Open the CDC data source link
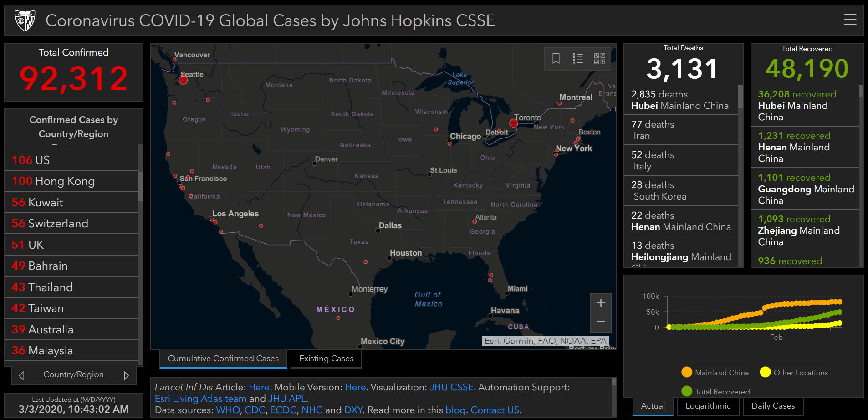The width and height of the screenshot is (868, 420). (255, 410)
